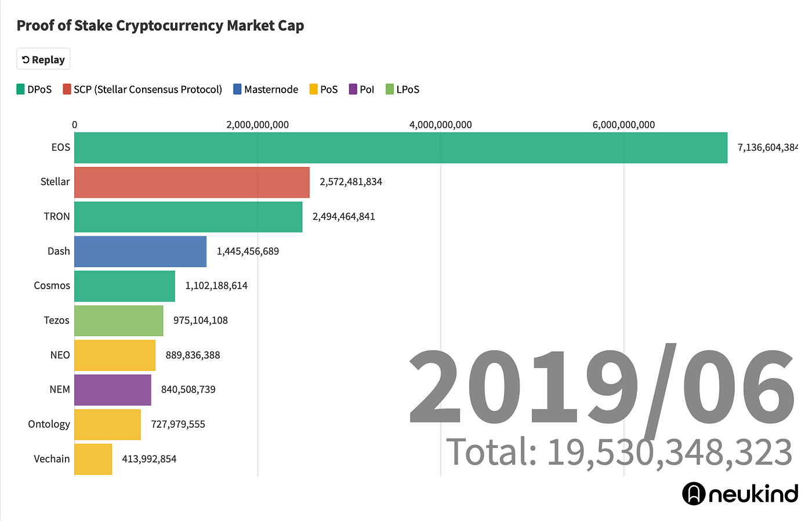The image size is (812, 521).
Task: Click the NEM bar in the chart
Action: 113,389
